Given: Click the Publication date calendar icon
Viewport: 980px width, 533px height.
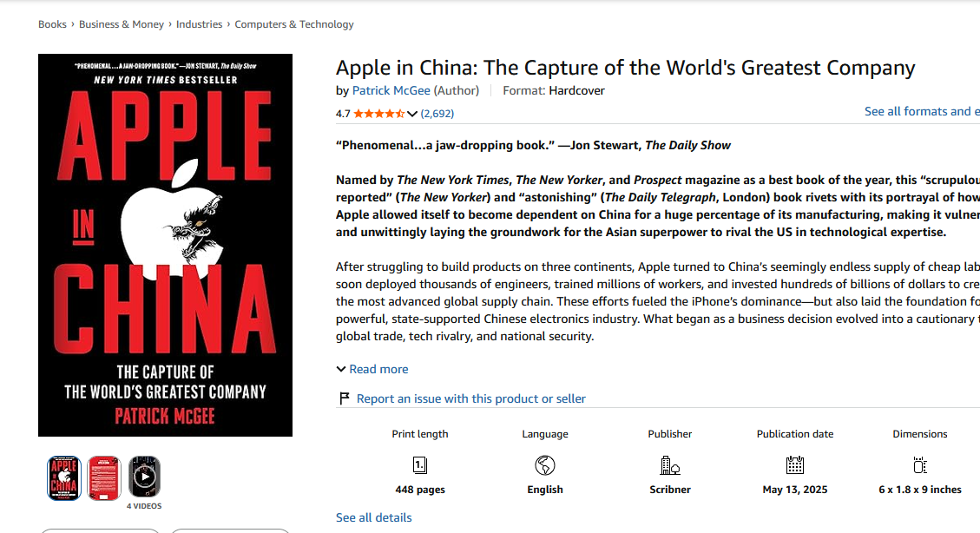Looking at the screenshot, I should pos(795,465).
